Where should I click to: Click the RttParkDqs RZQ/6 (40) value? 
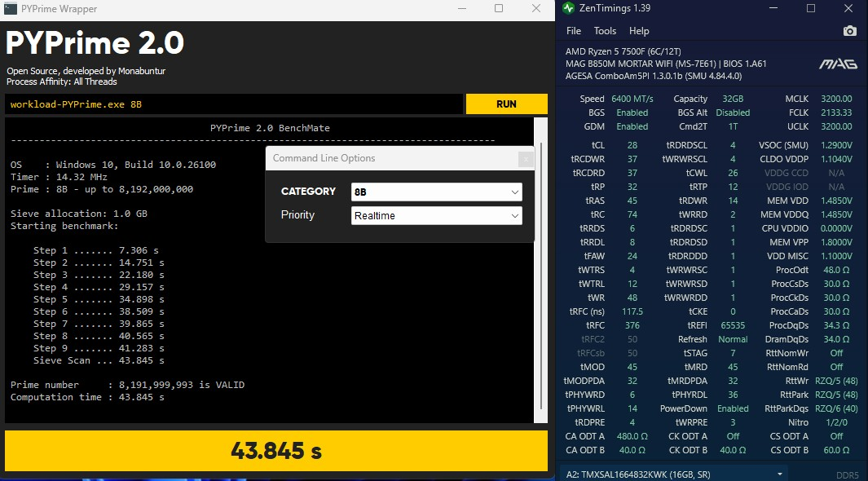836,408
